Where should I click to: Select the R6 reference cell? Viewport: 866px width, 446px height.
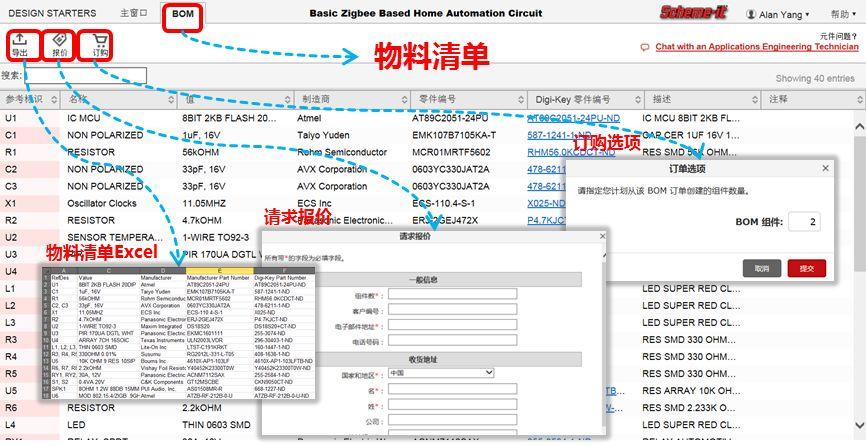[x=12, y=408]
